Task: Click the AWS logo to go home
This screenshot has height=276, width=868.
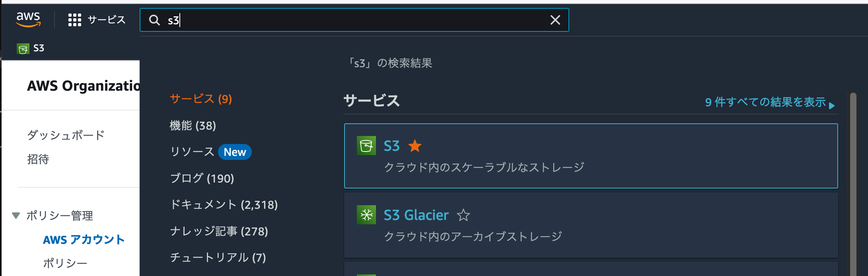Action: 28,19
